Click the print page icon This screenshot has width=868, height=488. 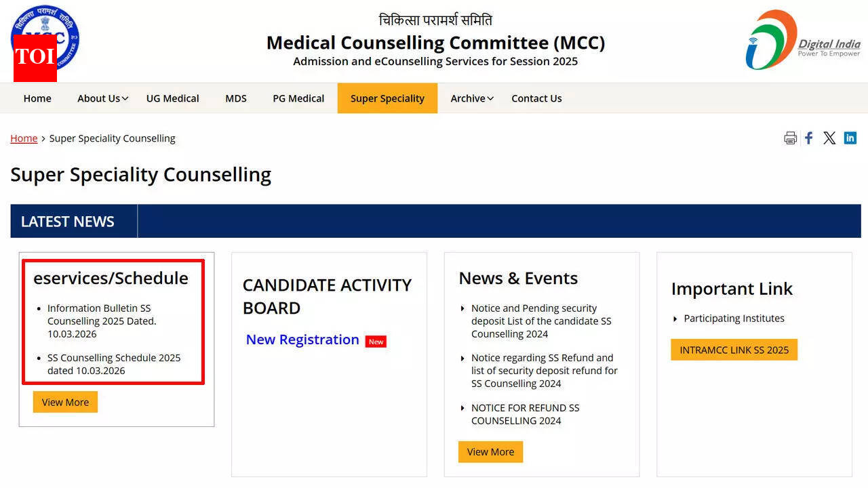tap(790, 138)
